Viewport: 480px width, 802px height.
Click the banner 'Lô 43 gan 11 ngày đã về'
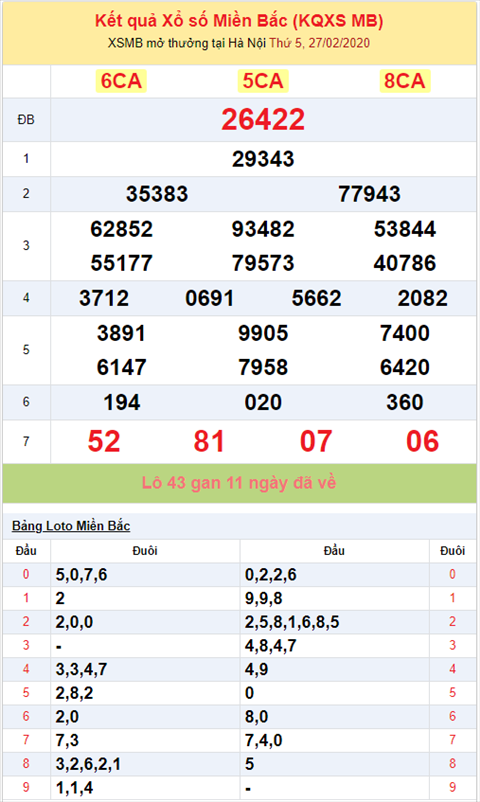click(x=239, y=483)
